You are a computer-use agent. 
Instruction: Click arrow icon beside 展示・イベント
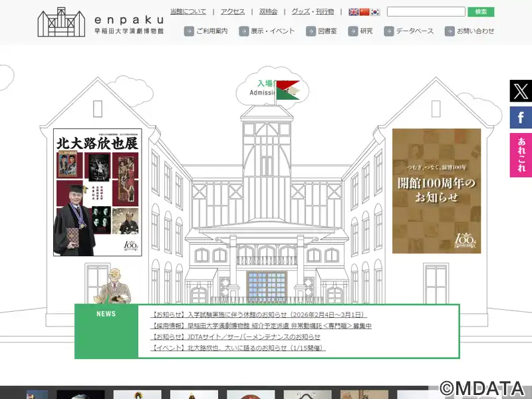244,31
